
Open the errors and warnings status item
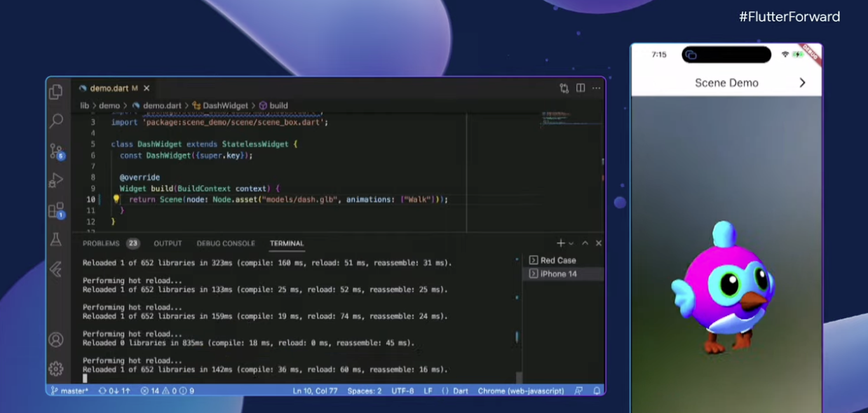tap(168, 391)
